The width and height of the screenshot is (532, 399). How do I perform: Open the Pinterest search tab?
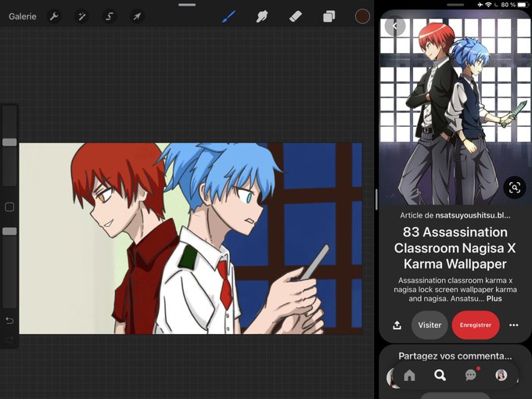coord(440,376)
